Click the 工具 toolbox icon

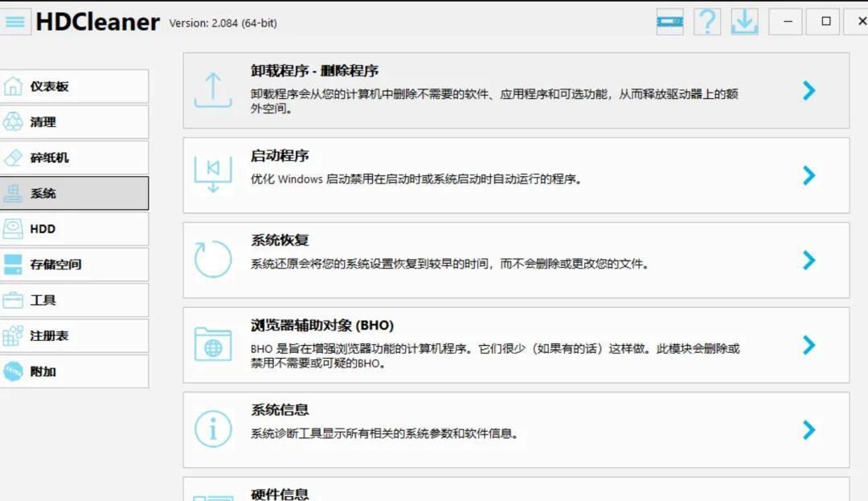tap(13, 300)
